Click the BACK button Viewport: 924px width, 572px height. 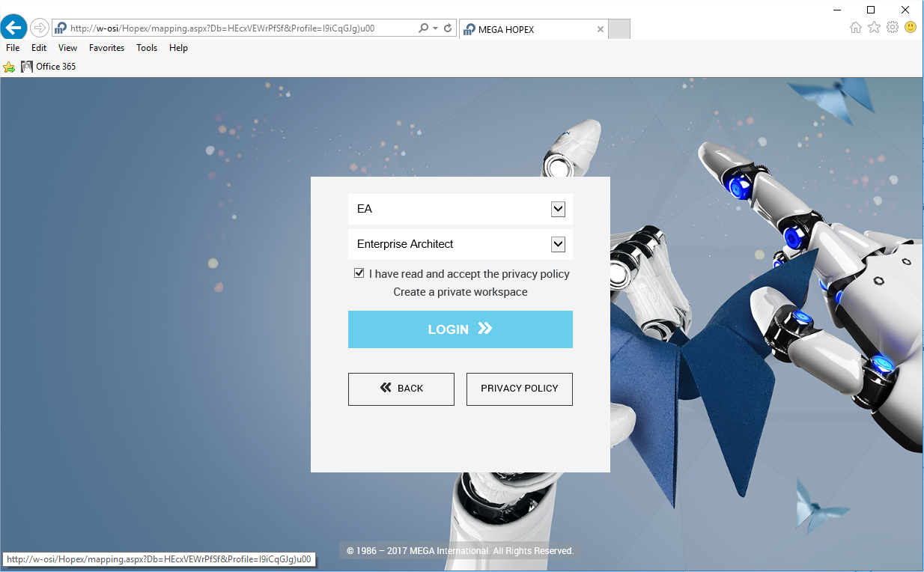click(401, 389)
